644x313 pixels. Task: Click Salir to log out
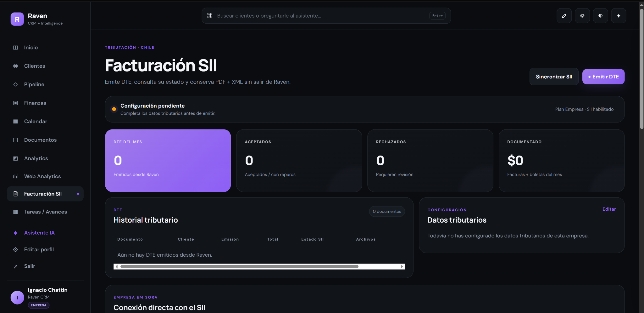(45, 266)
